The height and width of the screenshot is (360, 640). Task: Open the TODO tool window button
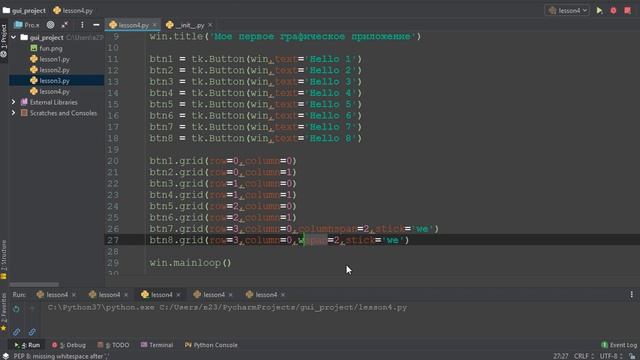click(x=113, y=345)
